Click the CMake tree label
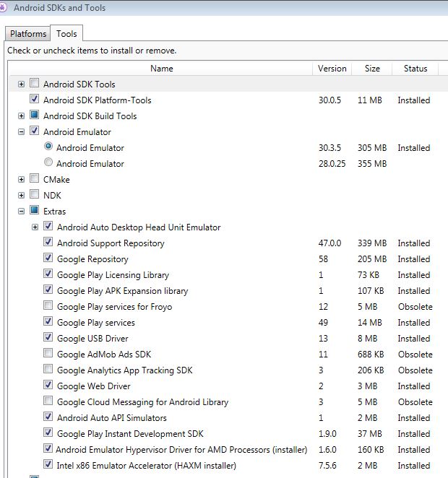 click(56, 180)
